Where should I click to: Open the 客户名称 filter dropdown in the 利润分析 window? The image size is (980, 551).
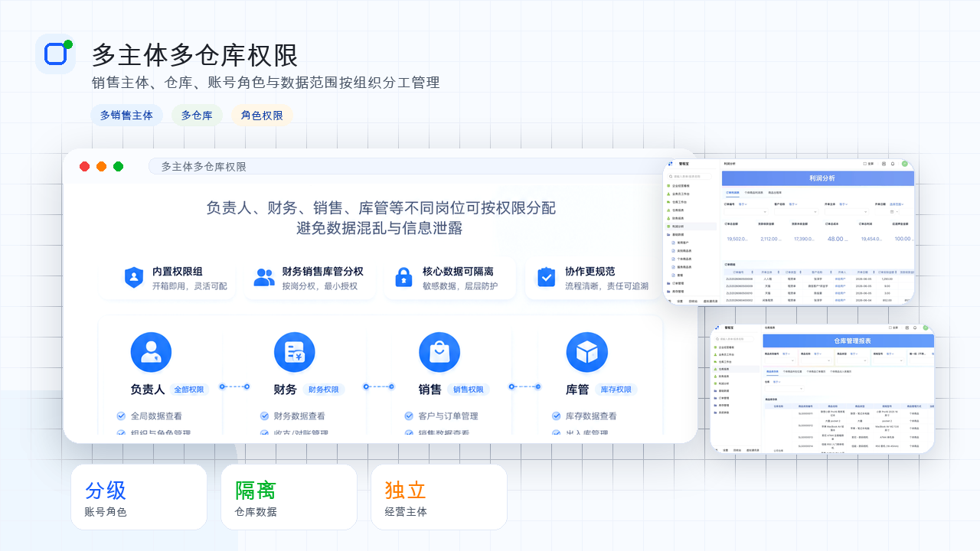click(x=796, y=212)
